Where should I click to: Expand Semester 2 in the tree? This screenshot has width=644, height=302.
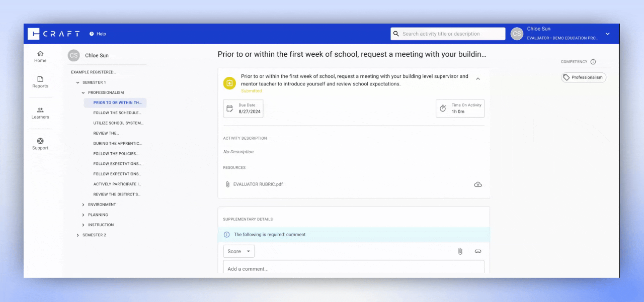tap(77, 235)
